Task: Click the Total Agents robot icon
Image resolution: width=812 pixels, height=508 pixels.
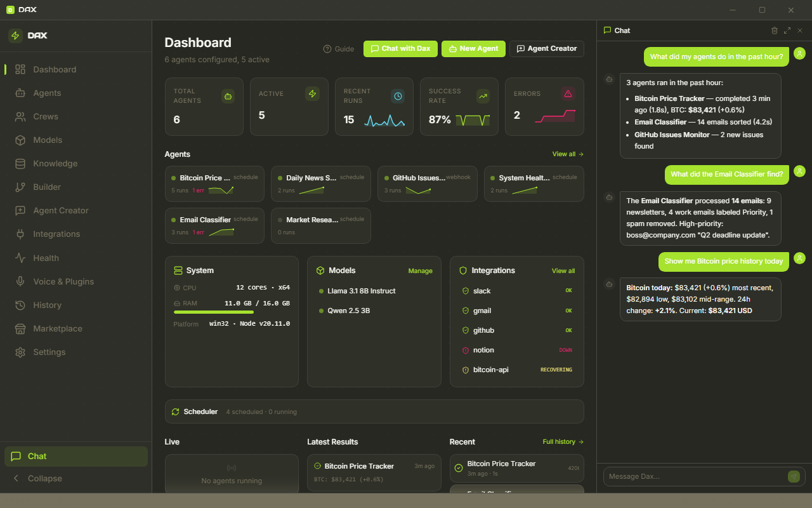Action: coord(228,96)
